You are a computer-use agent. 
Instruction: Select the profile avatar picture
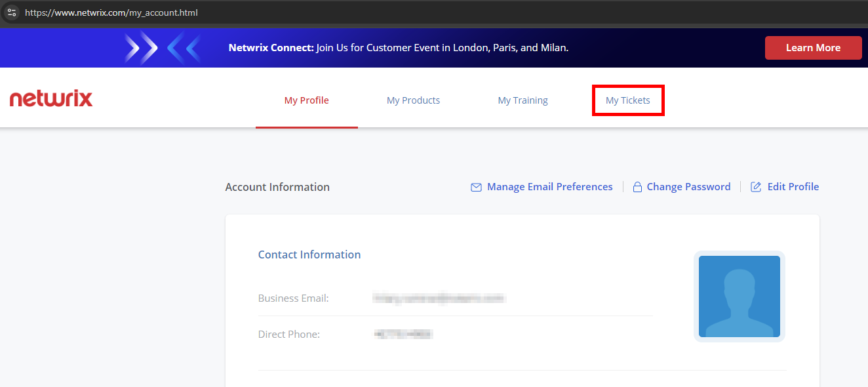pyautogui.click(x=739, y=296)
